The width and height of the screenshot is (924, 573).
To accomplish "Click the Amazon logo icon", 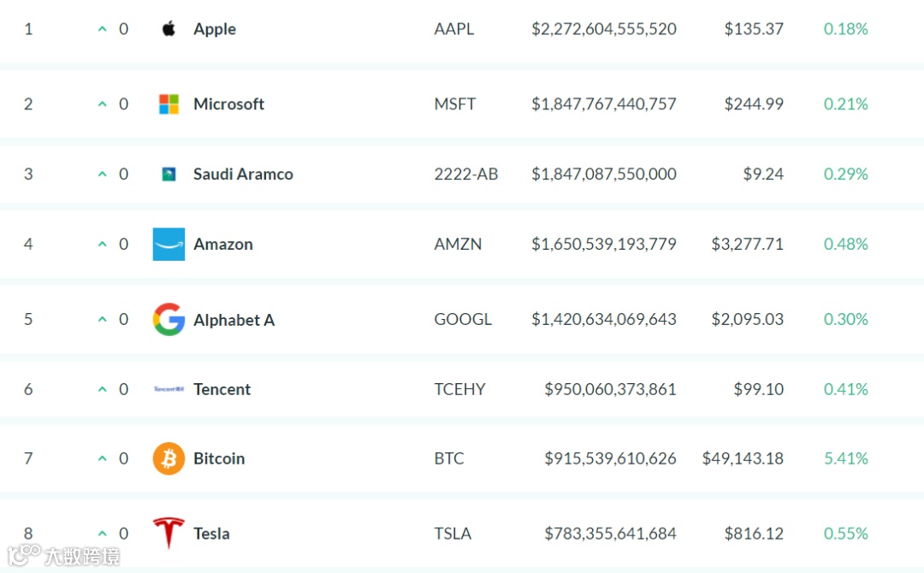I will 169,245.
